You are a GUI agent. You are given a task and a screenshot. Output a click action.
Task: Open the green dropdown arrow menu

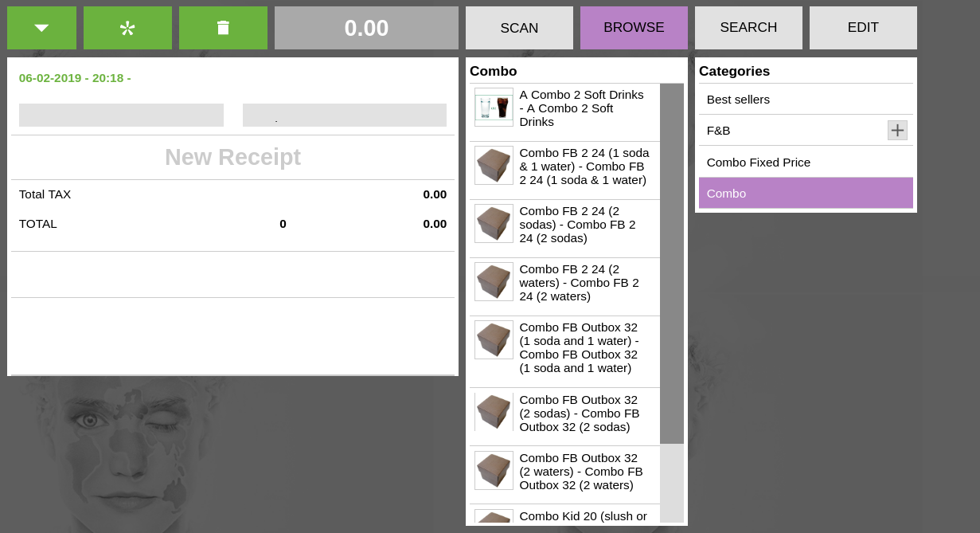(41, 28)
